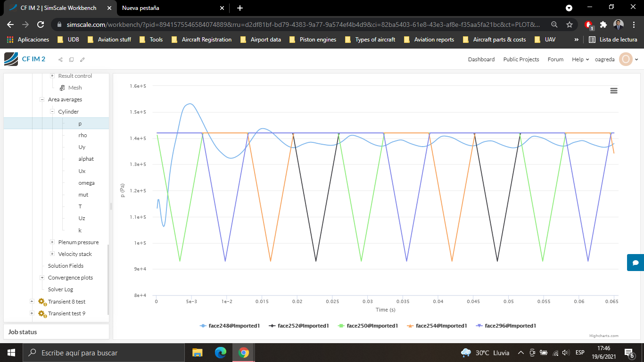The width and height of the screenshot is (644, 362).
Task: Expand the Velocity stack node
Action: coord(52,254)
